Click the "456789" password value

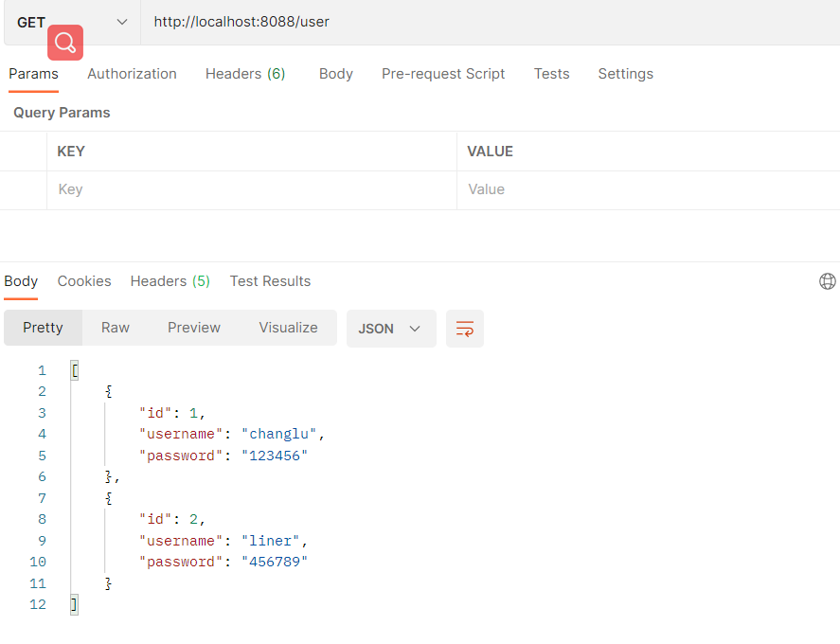(275, 562)
